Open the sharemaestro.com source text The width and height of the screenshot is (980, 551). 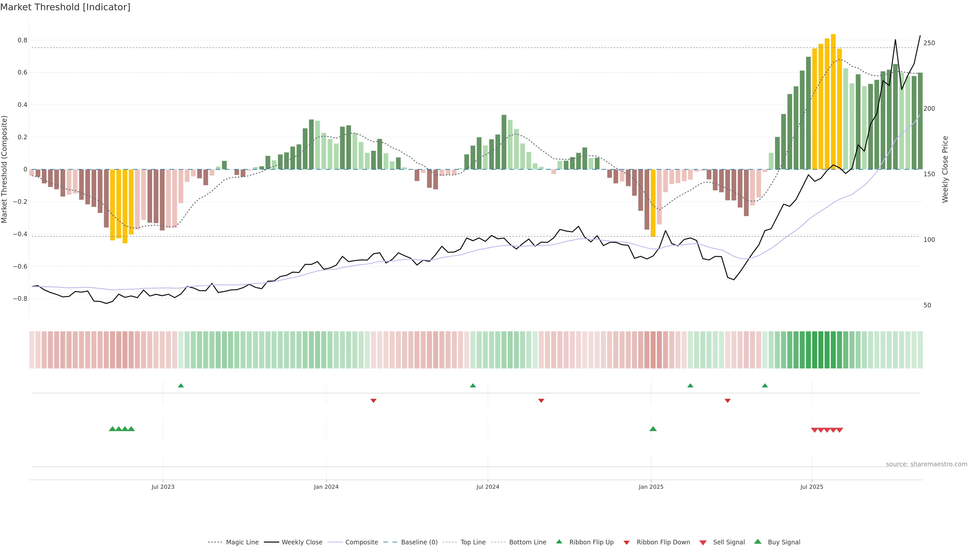926,464
